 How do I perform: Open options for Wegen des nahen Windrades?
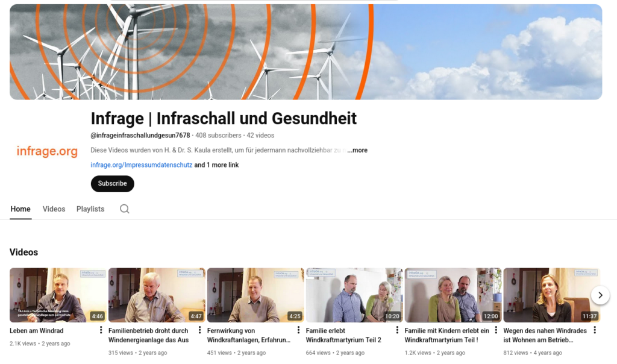[595, 330]
